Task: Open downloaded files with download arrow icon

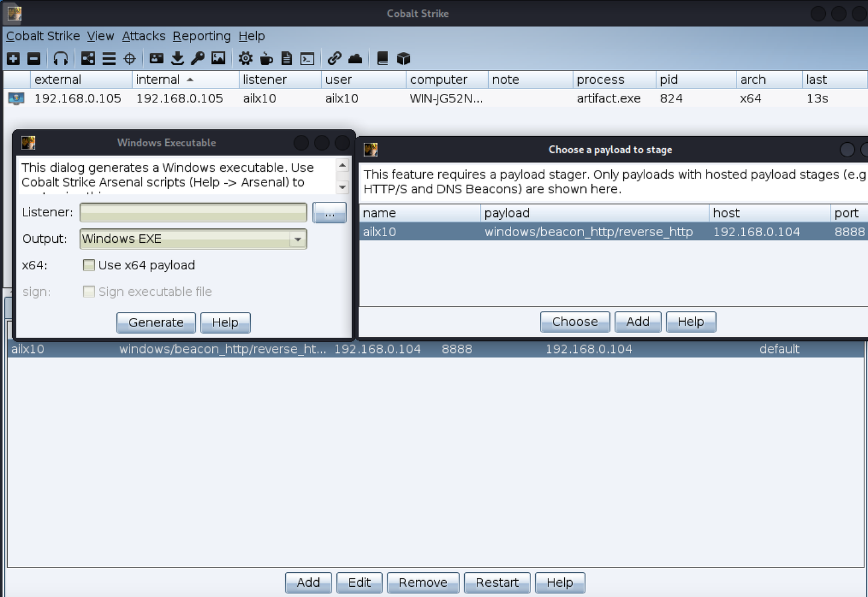Action: click(177, 58)
